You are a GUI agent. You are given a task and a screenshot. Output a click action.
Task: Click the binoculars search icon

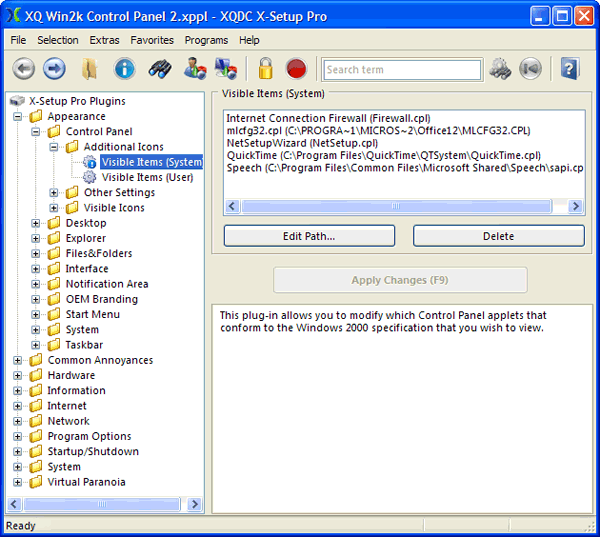tap(160, 69)
